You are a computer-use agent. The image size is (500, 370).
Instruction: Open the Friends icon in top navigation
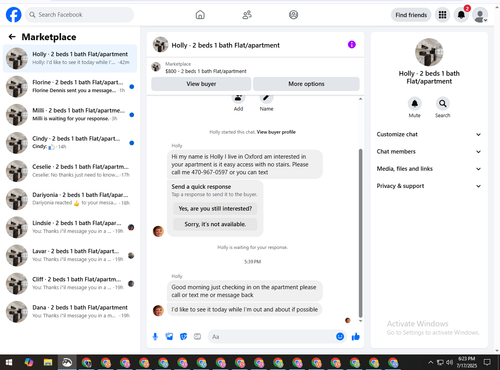tap(247, 15)
